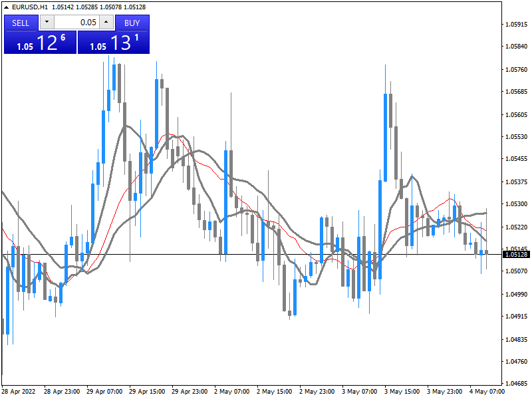Click the 28 Apr 2022 date label
Screen dimensions: 532x399
[x=19, y=392]
